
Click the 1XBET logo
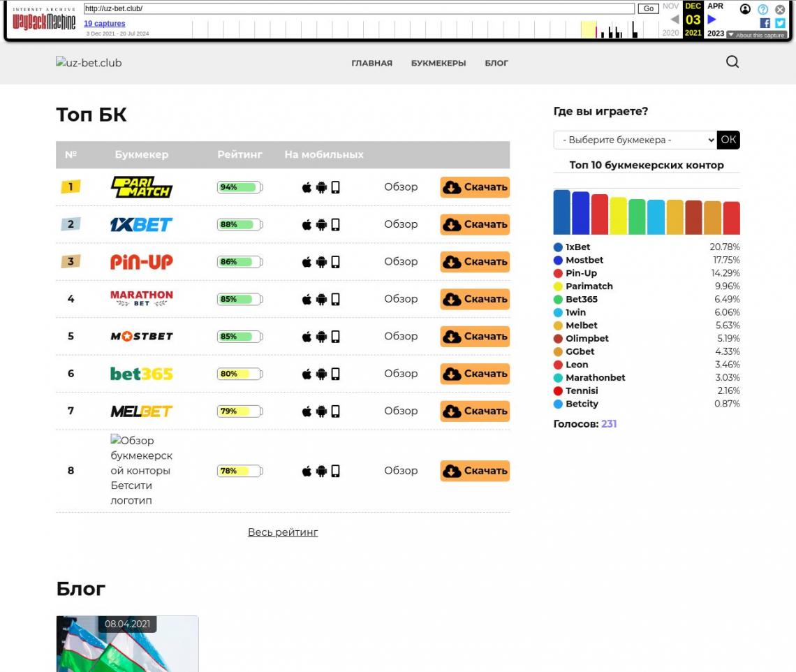coord(142,224)
